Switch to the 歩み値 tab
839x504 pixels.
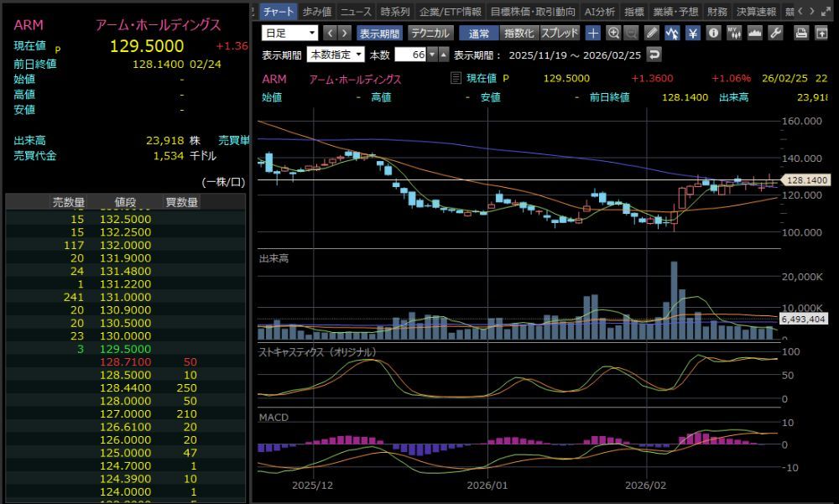[317, 11]
